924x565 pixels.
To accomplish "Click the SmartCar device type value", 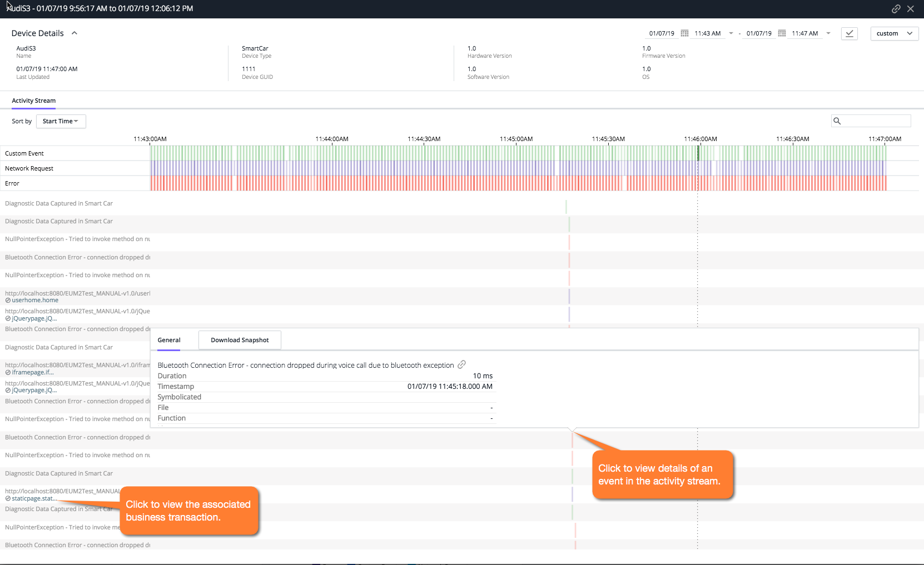I will (255, 49).
